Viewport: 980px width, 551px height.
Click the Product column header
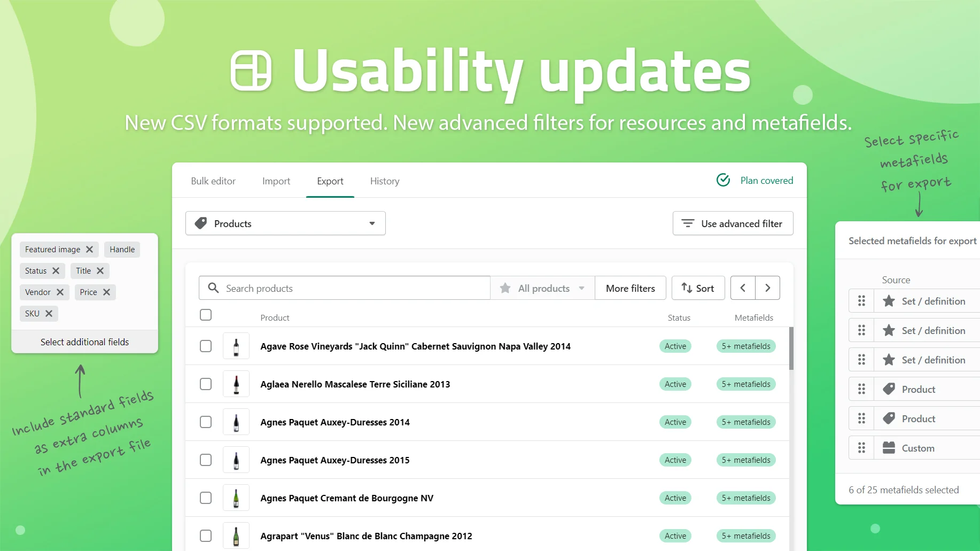(275, 317)
